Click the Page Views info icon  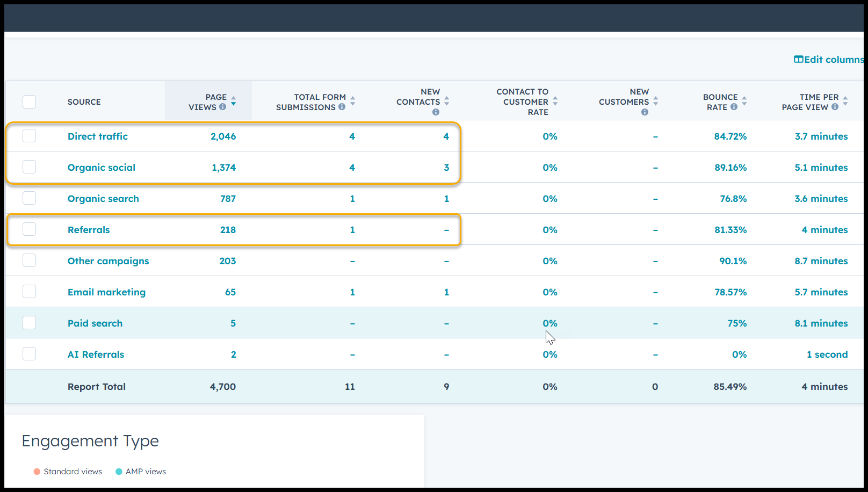coord(222,107)
